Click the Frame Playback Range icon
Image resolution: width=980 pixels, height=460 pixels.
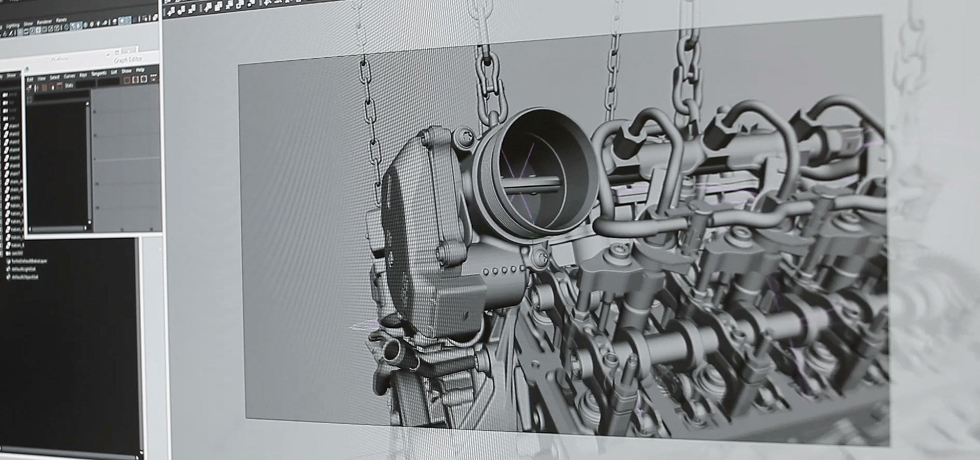[x=135, y=80]
